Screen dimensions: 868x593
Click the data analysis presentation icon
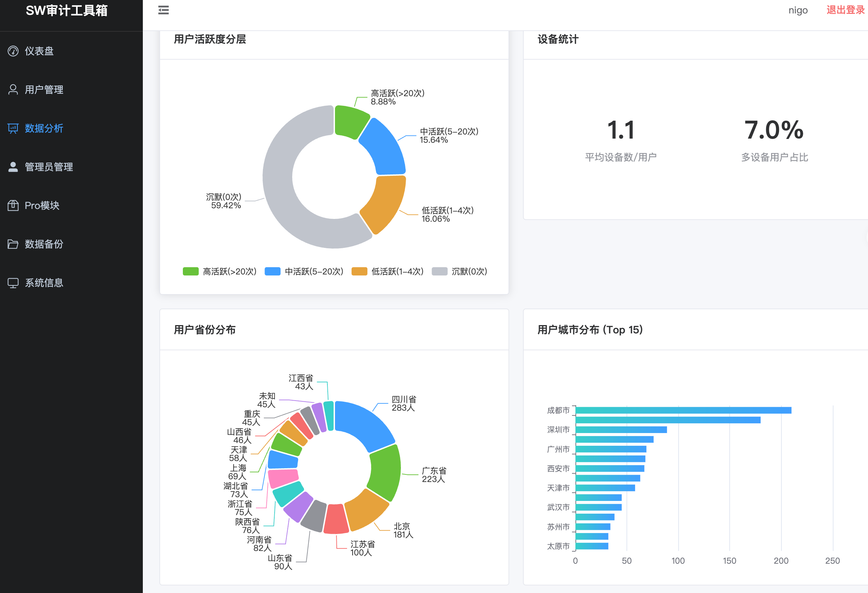click(13, 128)
